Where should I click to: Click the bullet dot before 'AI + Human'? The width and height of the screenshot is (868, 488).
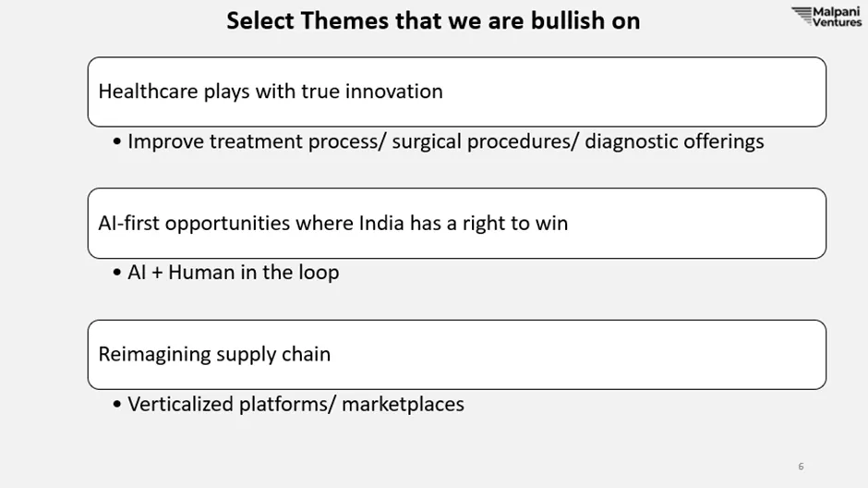coord(116,273)
